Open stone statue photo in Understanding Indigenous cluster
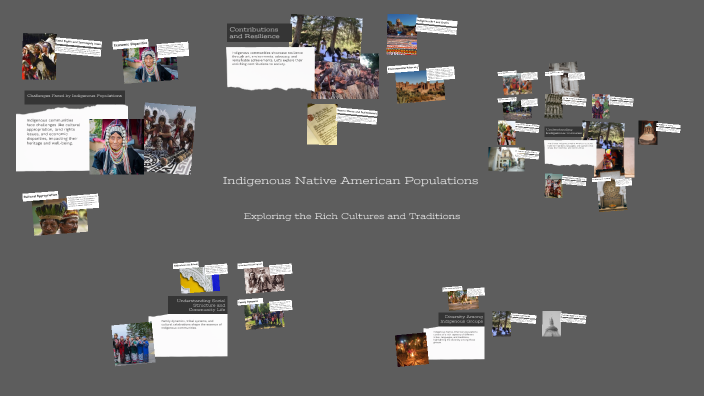704x396 pixels. 563,78
